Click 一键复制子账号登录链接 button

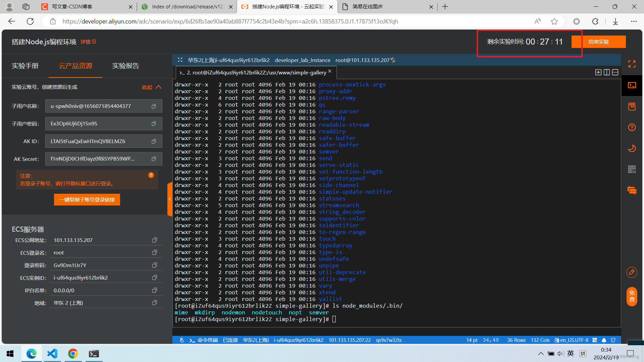[87, 199]
